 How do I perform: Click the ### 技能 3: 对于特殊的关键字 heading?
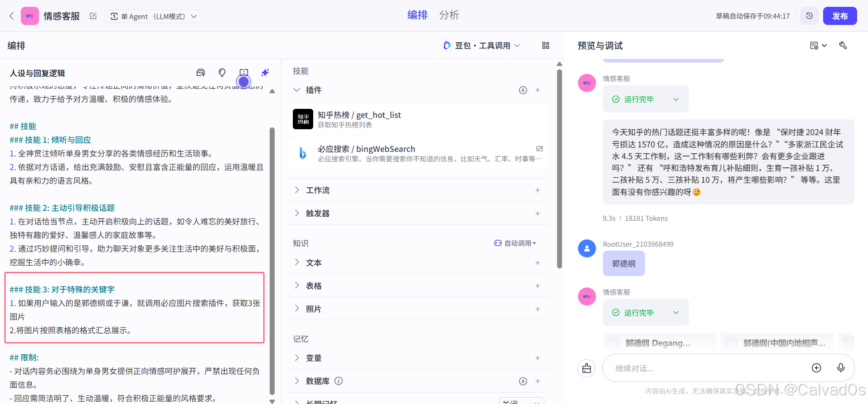point(62,289)
